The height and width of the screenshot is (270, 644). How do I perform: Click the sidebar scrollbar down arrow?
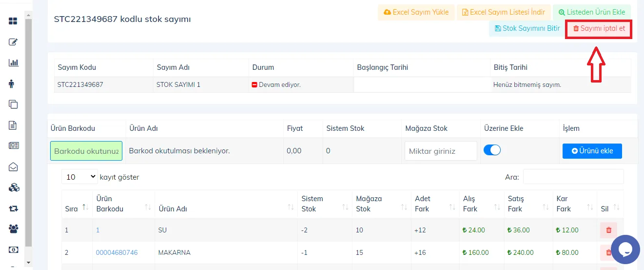coord(28,263)
